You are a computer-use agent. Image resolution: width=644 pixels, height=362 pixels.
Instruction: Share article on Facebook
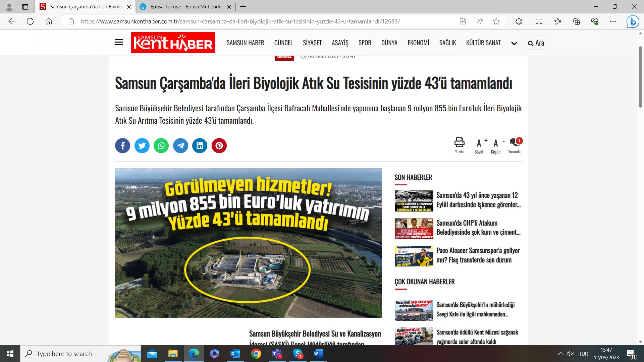pos(122,146)
